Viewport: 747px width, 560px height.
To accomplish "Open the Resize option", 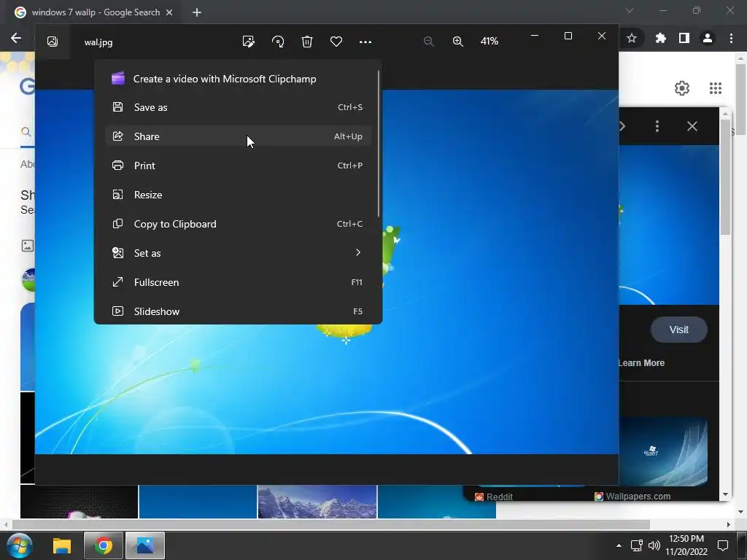I will (x=238, y=195).
